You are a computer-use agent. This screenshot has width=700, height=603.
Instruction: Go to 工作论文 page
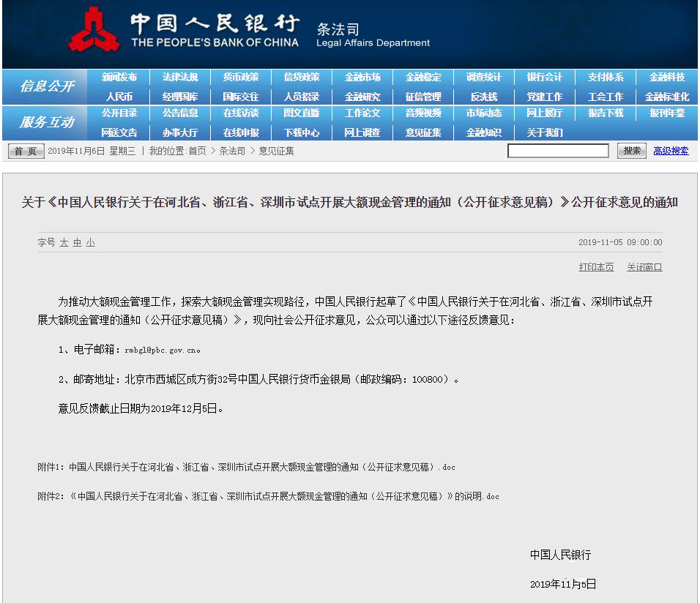pyautogui.click(x=362, y=113)
